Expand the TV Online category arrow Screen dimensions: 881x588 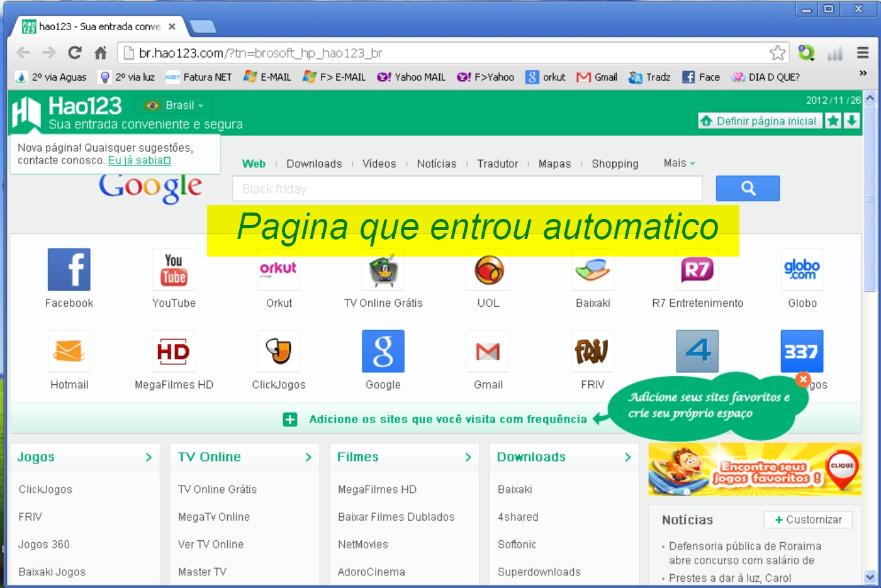pos(308,457)
